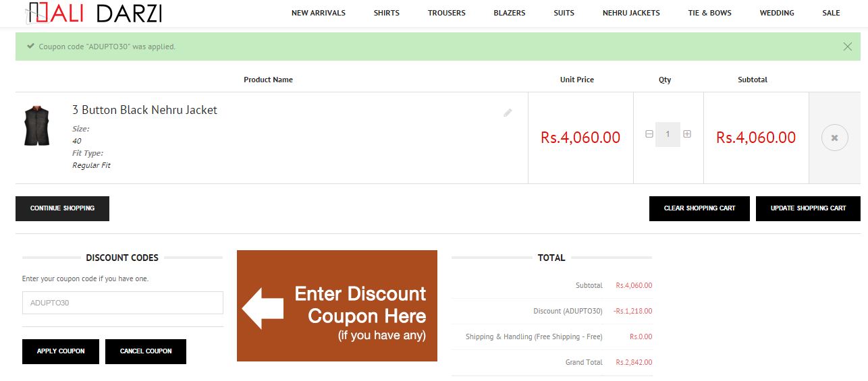Screen dimensions: 868x381
Task: Increase jacket quantity with plus icon
Action: [x=687, y=134]
